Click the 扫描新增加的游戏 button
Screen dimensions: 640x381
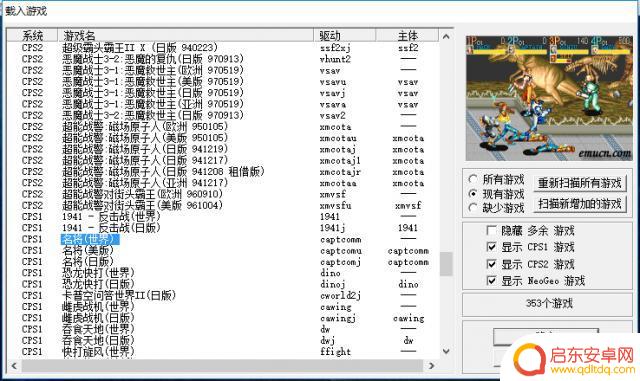(580, 203)
